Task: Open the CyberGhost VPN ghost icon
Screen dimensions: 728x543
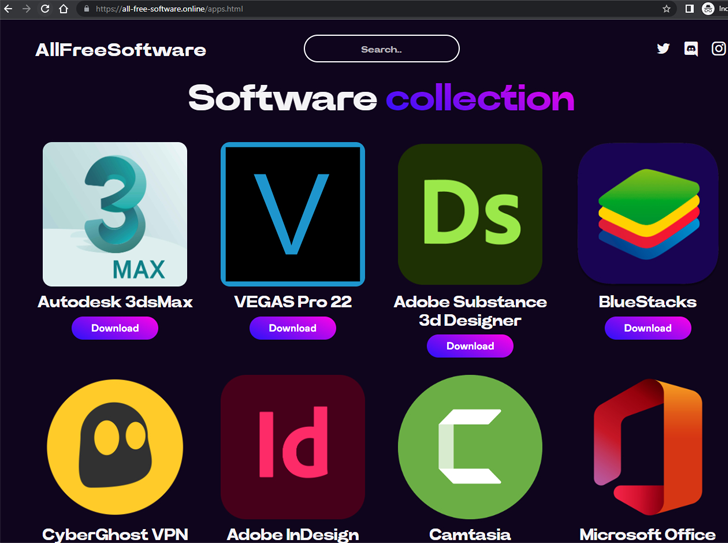Action: coord(115,447)
